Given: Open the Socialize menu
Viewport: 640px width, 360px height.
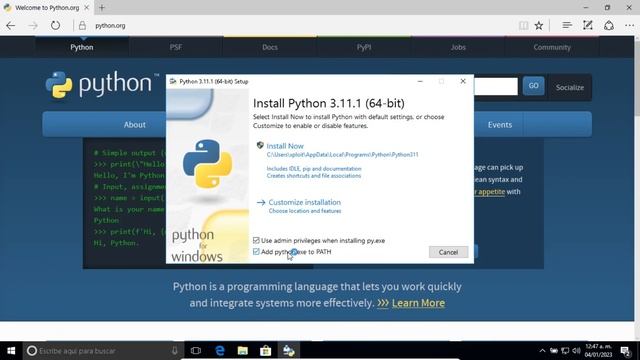Looking at the screenshot, I should pyautogui.click(x=569, y=87).
